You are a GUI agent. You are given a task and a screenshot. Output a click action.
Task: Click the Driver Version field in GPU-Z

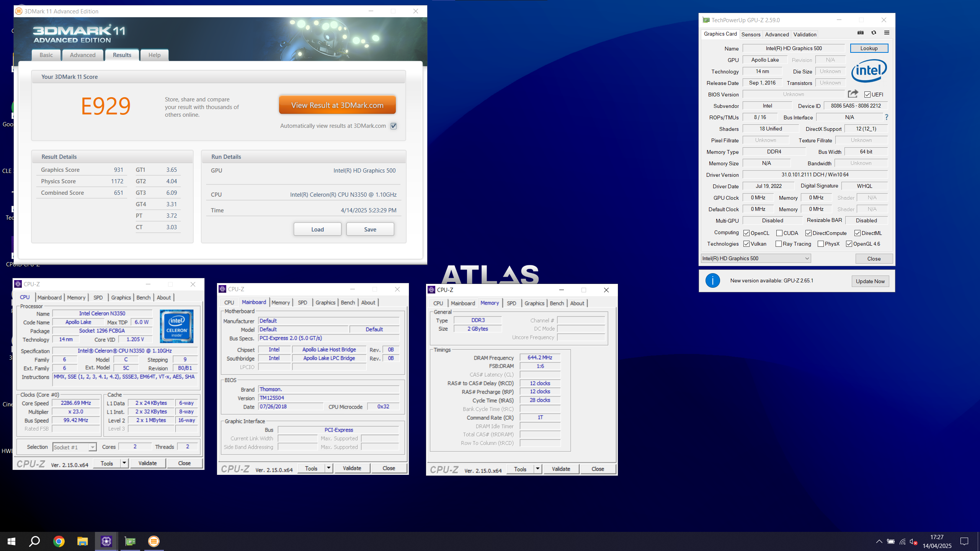pyautogui.click(x=815, y=174)
